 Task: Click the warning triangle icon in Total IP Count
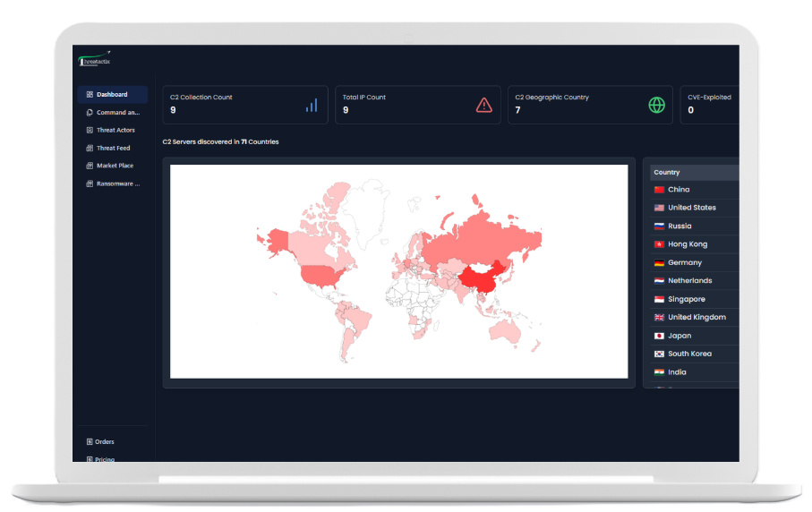click(483, 105)
